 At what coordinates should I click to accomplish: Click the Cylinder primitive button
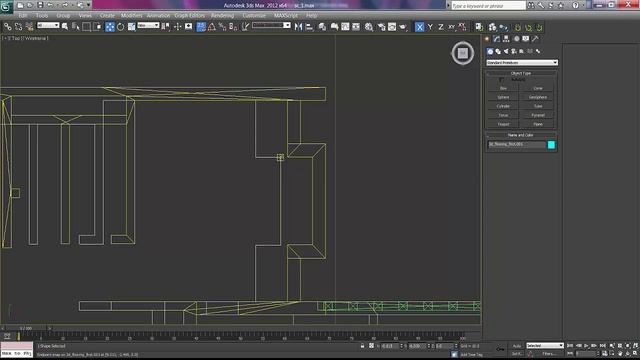[x=503, y=106]
